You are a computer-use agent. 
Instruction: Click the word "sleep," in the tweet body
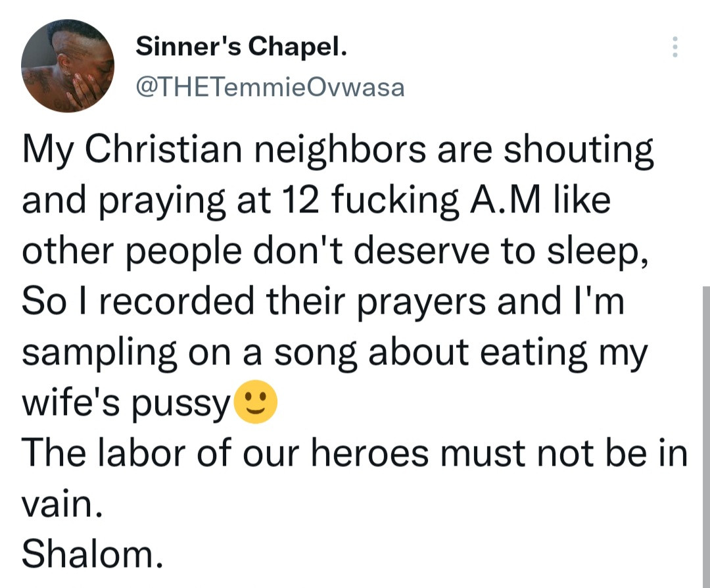pyautogui.click(x=598, y=253)
